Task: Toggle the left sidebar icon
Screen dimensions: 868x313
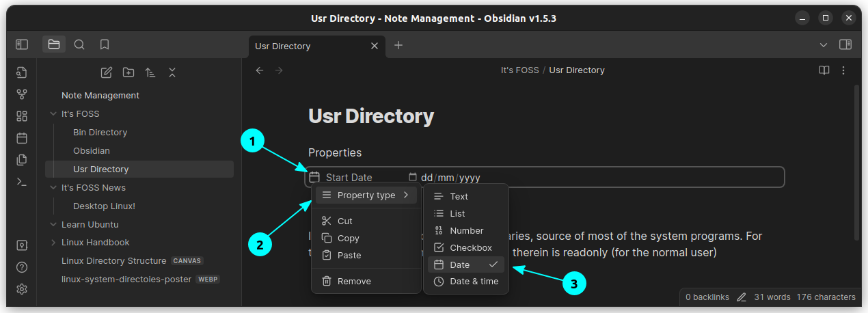Action: tap(22, 44)
